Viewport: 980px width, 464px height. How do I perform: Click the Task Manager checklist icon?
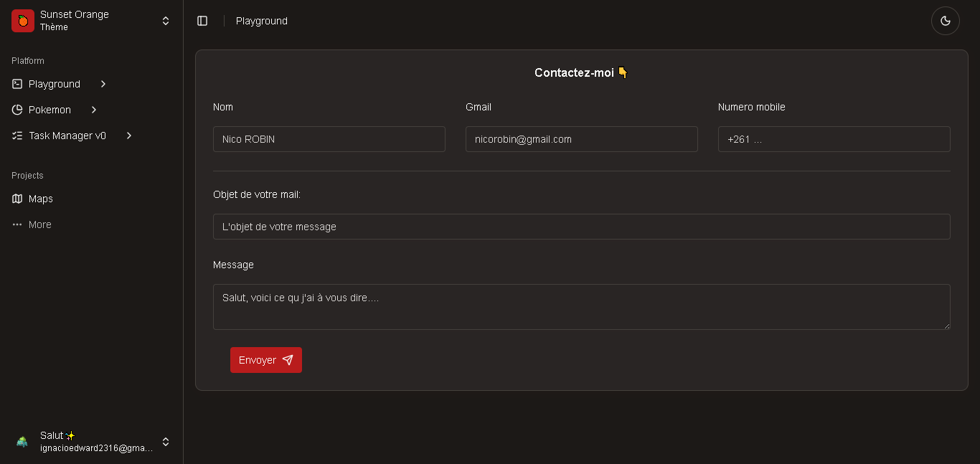click(x=17, y=136)
